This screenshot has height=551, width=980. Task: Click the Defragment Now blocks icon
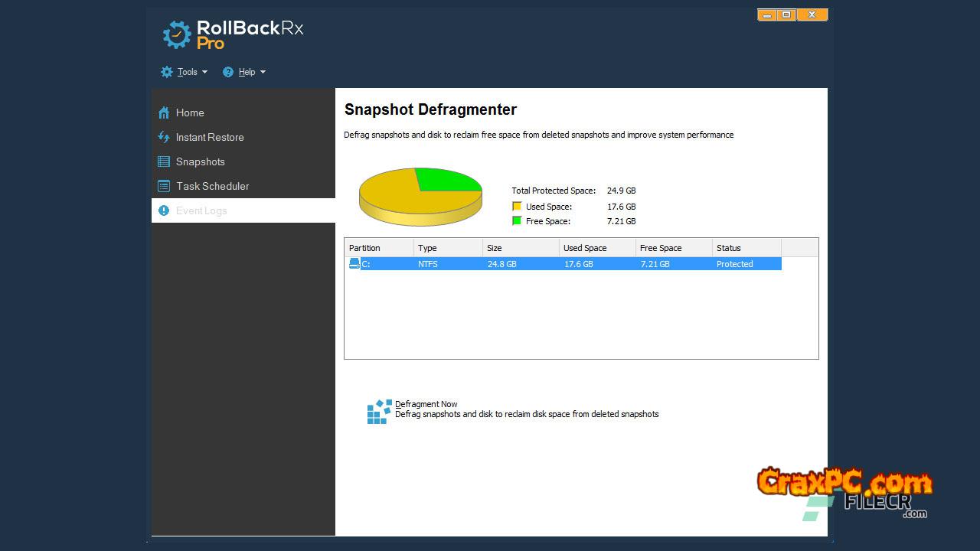[x=379, y=411]
